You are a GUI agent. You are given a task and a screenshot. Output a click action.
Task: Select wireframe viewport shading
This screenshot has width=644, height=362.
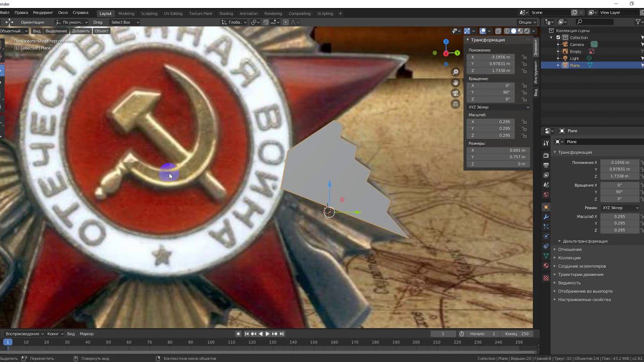click(x=507, y=31)
